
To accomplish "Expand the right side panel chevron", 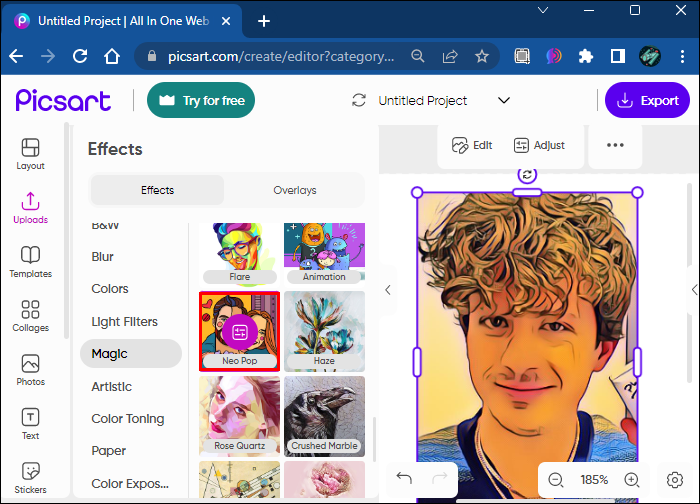I will 694,290.
